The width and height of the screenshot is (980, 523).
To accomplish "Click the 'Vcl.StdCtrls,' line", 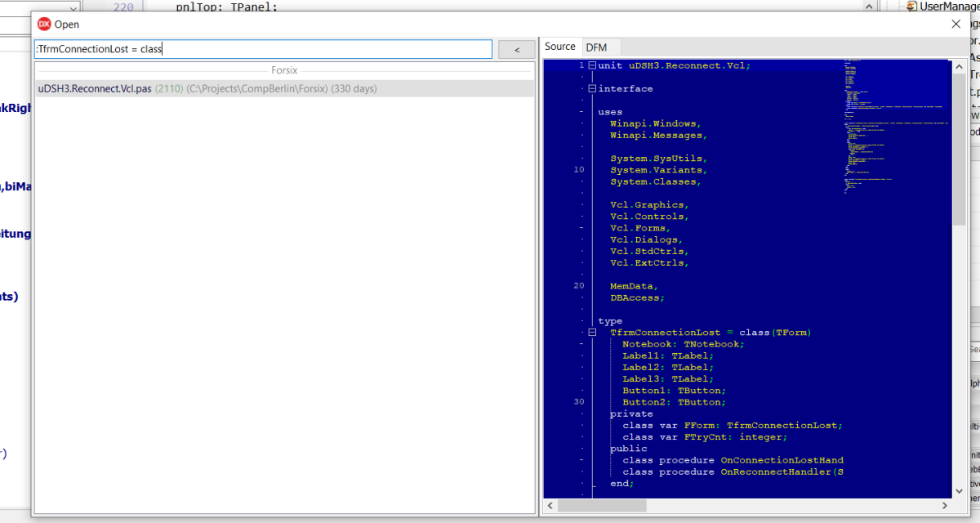I will click(x=650, y=252).
